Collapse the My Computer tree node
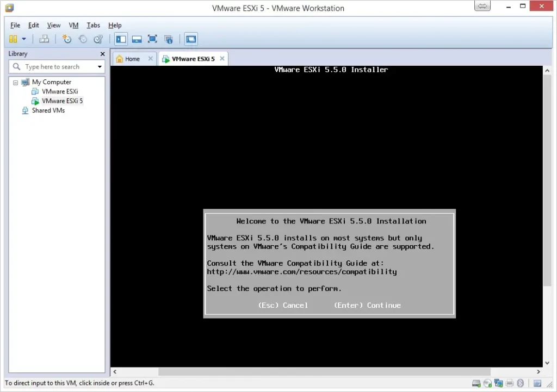Image resolution: width=557 pixels, height=392 pixels. 15,83
